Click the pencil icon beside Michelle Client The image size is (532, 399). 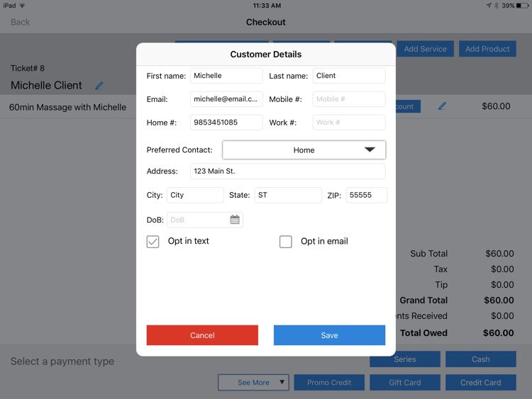(99, 86)
